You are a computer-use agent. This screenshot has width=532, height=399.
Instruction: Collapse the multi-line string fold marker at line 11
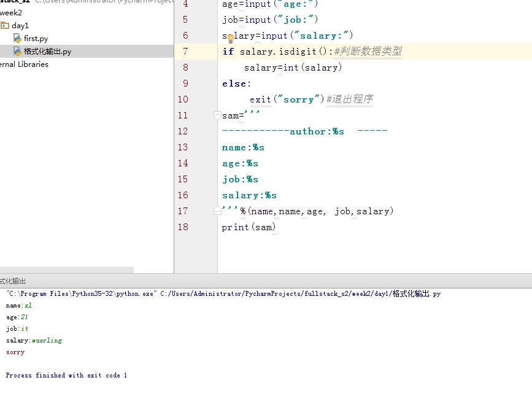(217, 115)
